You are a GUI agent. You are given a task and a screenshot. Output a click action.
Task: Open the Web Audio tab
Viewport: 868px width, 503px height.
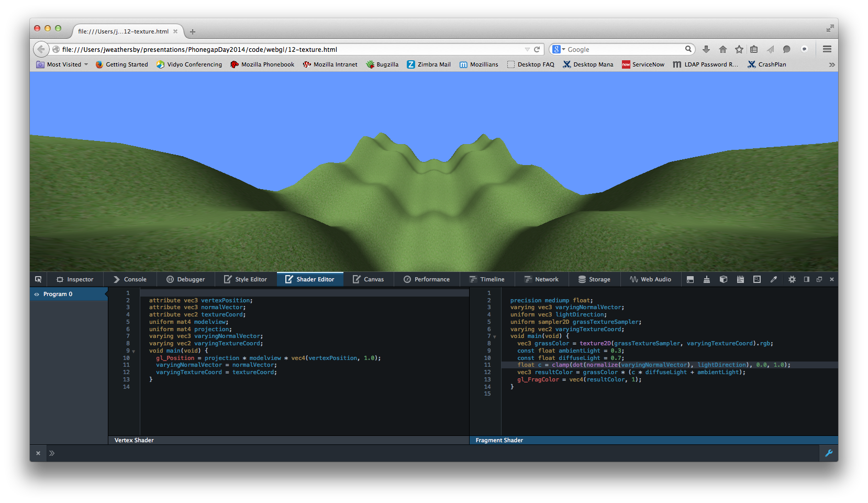[651, 279]
